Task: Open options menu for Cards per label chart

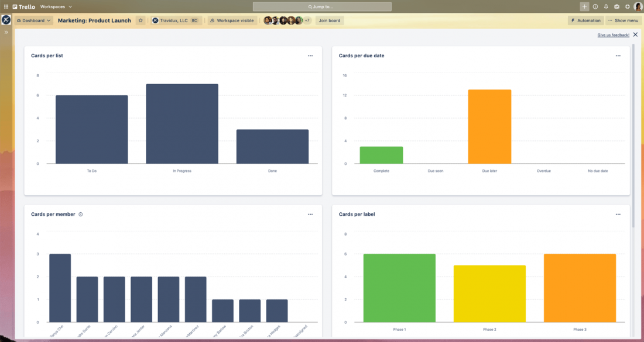Action: 618,214
